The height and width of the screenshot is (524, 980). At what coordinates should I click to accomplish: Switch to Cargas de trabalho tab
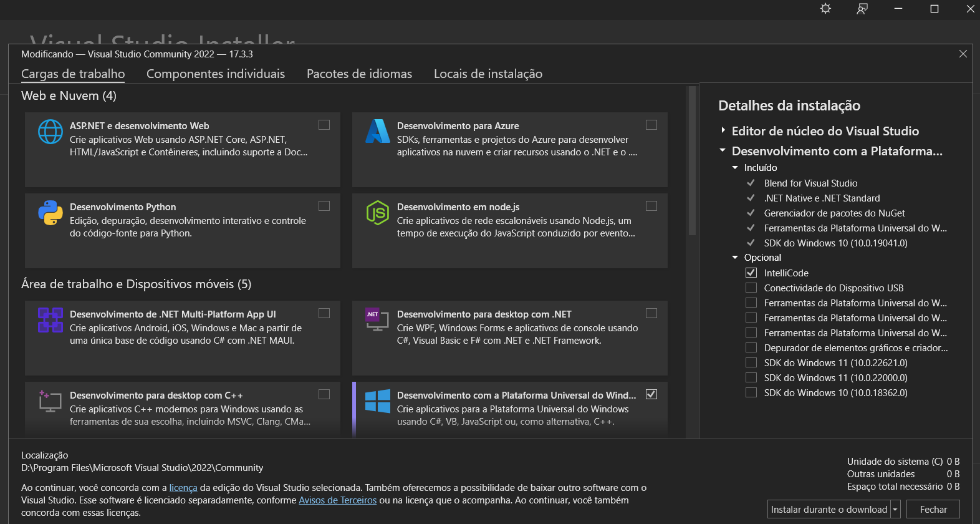point(73,74)
